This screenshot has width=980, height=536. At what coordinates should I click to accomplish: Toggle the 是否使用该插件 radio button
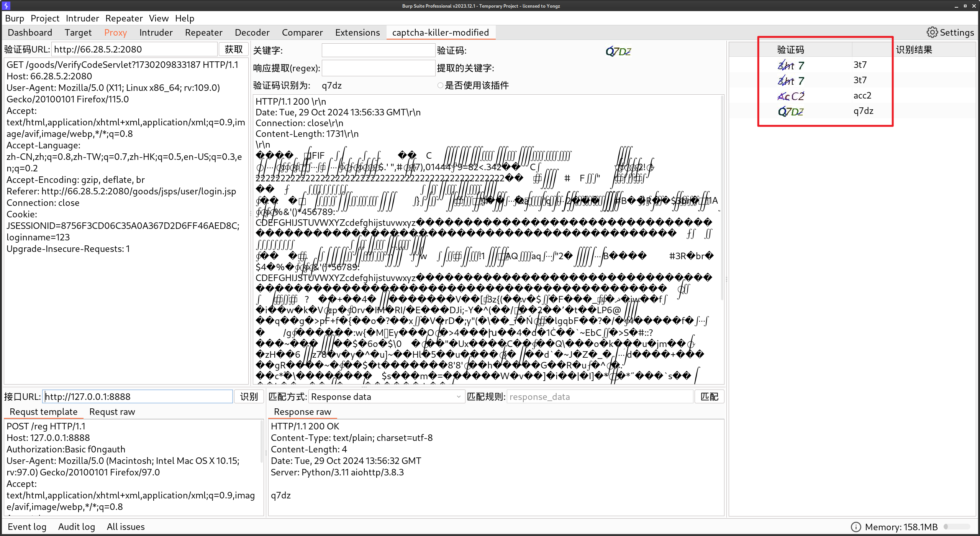point(440,85)
